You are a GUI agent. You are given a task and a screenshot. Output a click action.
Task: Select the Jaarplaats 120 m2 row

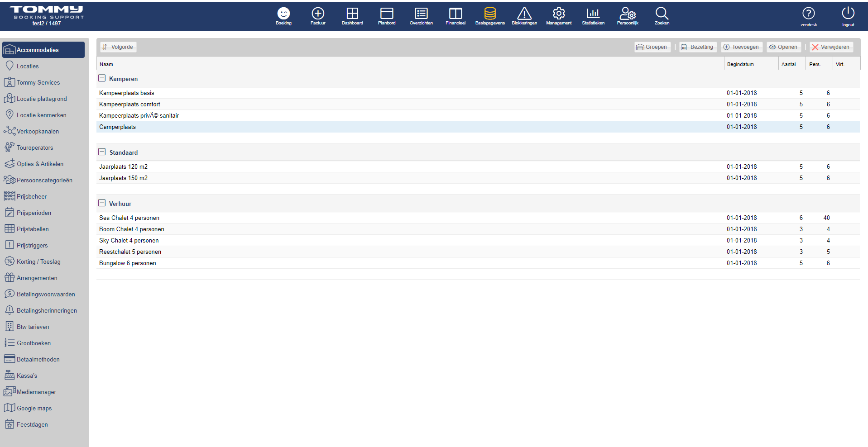(x=478, y=166)
